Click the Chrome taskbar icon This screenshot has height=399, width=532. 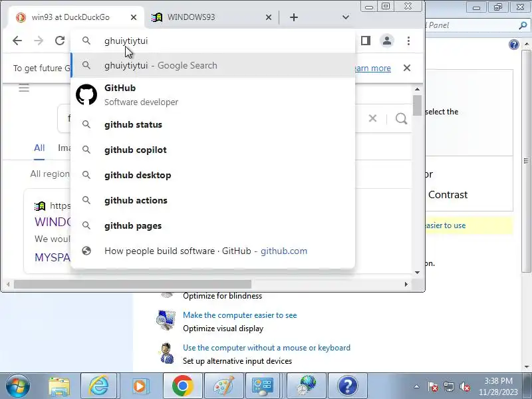(182, 386)
